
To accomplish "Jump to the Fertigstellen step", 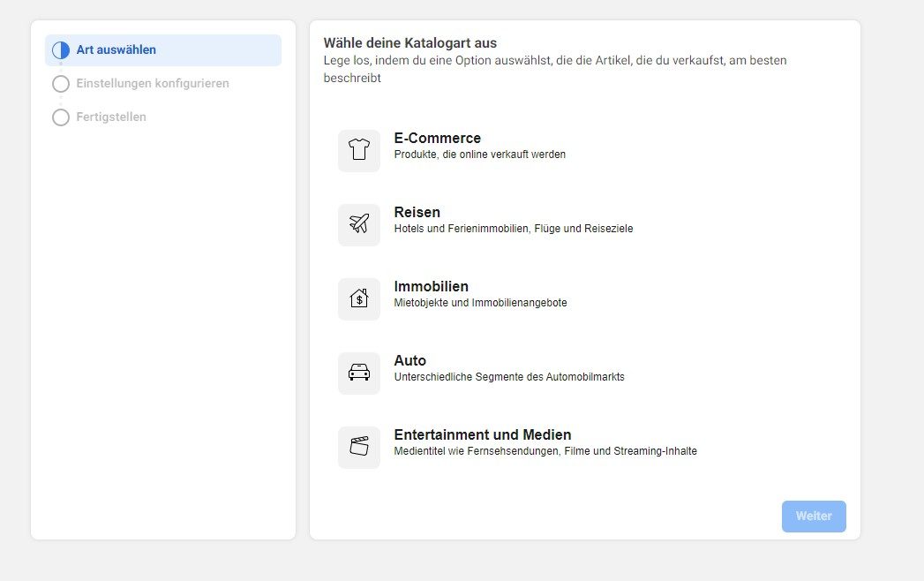I will click(111, 117).
